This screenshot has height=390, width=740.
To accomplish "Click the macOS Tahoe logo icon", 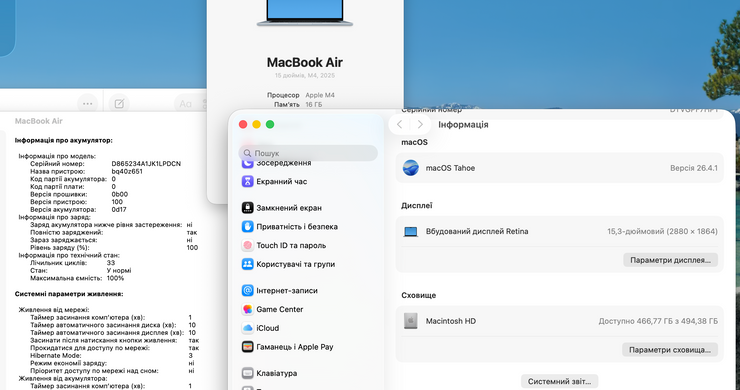I will (411, 168).
